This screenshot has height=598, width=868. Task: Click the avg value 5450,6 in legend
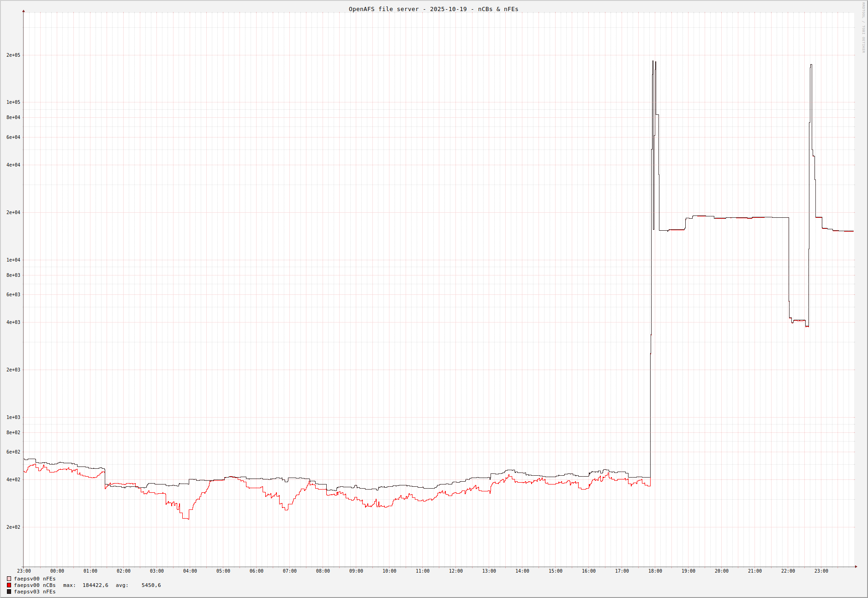click(151, 585)
